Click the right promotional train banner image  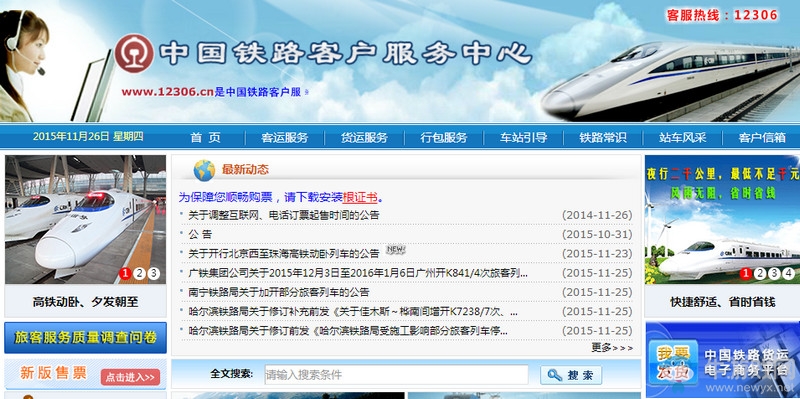(722, 219)
